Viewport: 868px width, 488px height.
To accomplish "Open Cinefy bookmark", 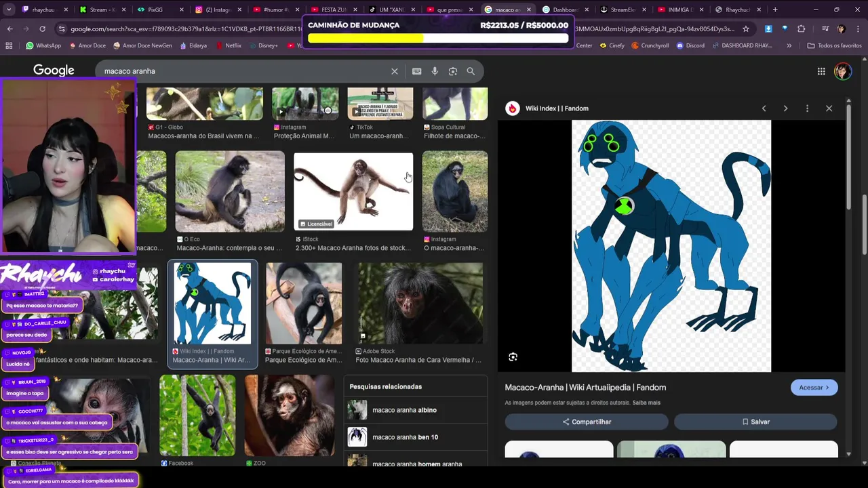I will coord(611,45).
